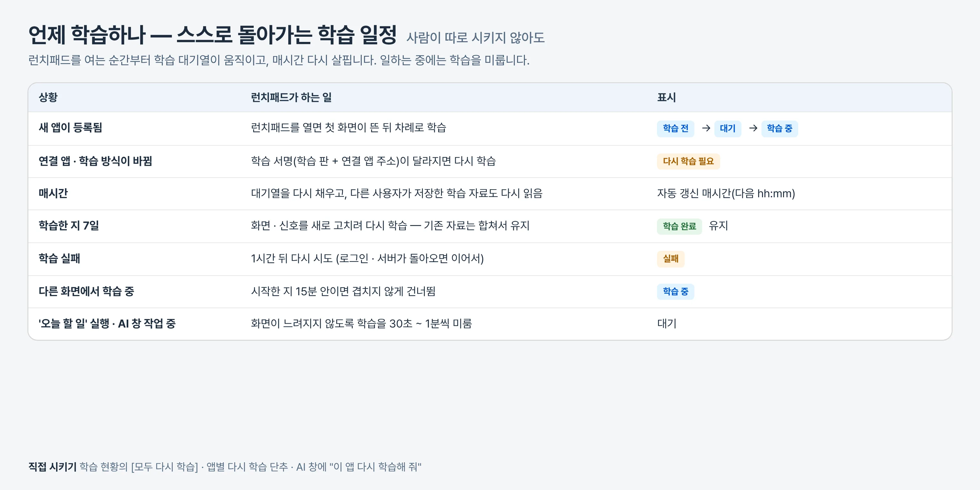Click the subtitle '사람이 따로 시키지 않아도'

[x=475, y=38]
